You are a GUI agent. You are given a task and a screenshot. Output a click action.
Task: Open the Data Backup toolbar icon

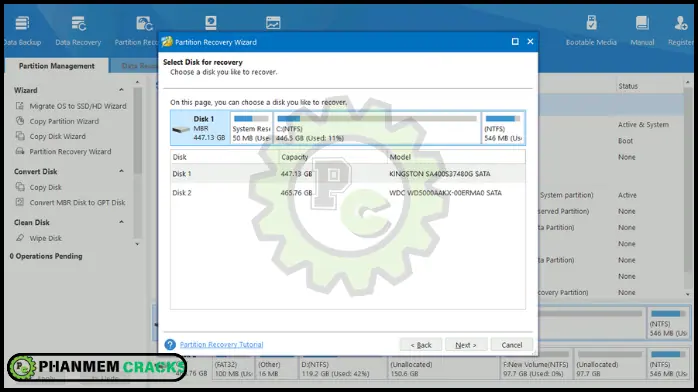tap(22, 23)
